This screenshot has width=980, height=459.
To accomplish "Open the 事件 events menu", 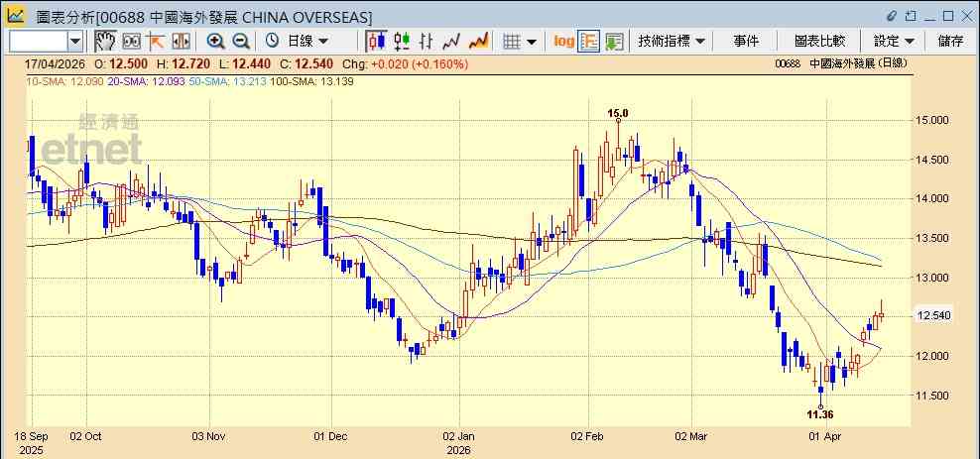I will (746, 42).
